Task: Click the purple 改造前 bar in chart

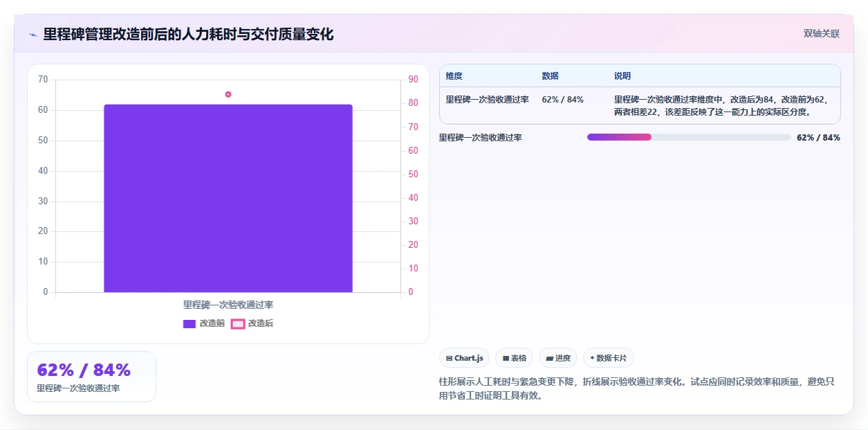Action: pyautogui.click(x=228, y=198)
